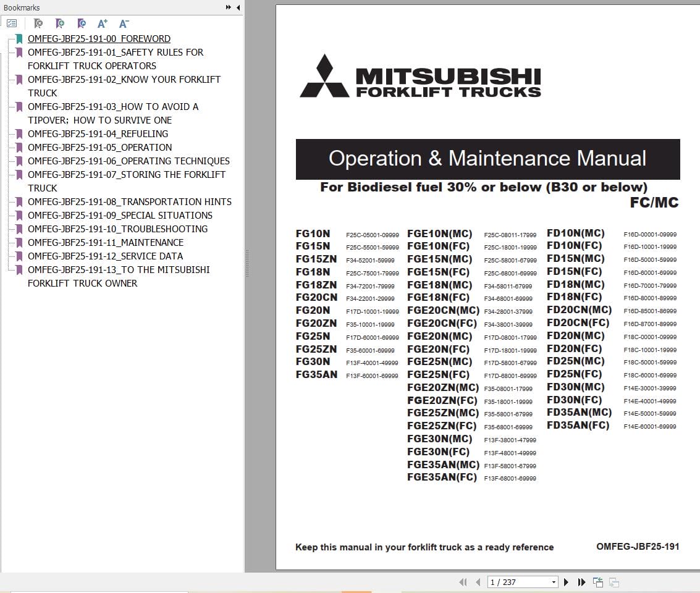Click the bookmark icon beside 13_TO THE MITSUBISHI
This screenshot has height=593, width=700.
point(19,270)
